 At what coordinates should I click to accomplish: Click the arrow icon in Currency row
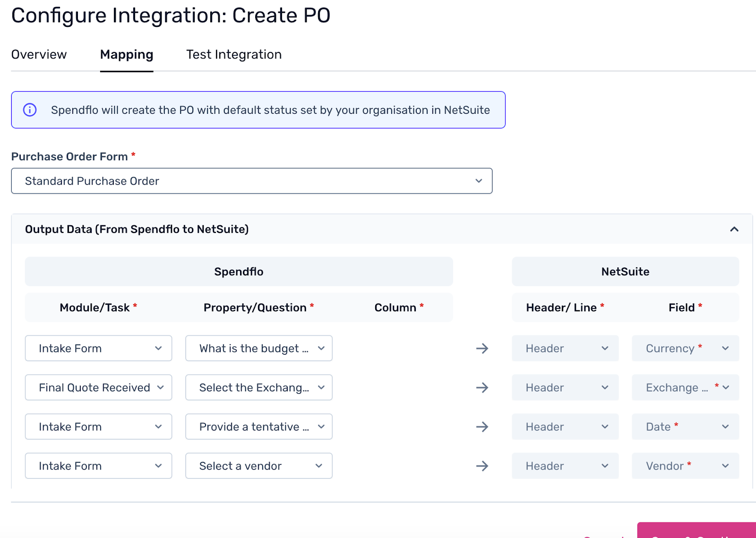(x=482, y=349)
